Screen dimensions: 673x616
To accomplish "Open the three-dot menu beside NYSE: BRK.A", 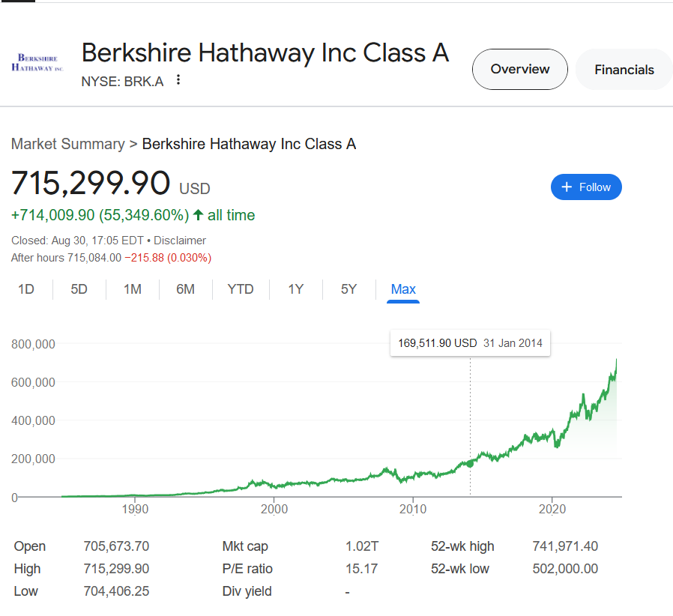I will [178, 80].
